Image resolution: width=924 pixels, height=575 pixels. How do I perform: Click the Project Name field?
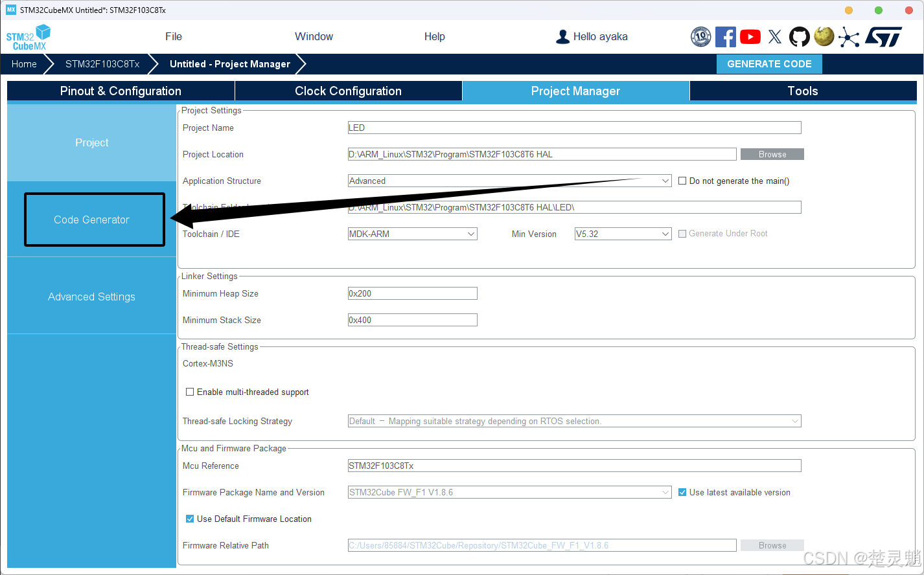click(x=575, y=128)
